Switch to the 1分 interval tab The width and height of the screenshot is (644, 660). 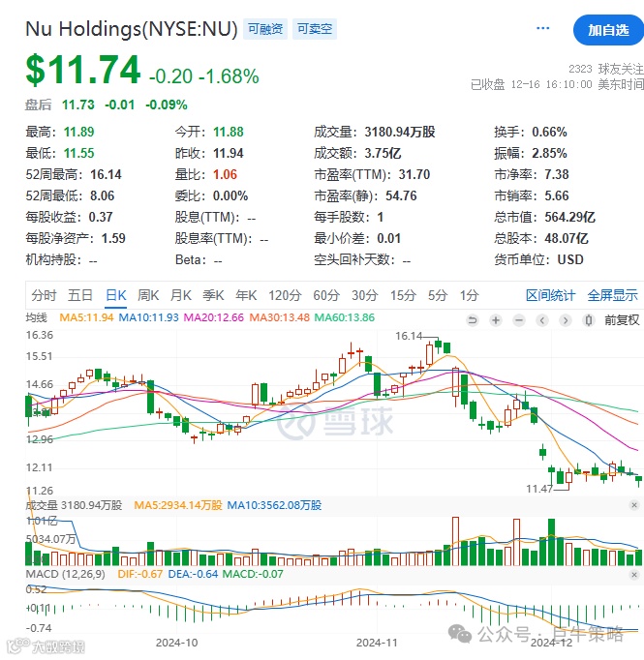[469, 295]
